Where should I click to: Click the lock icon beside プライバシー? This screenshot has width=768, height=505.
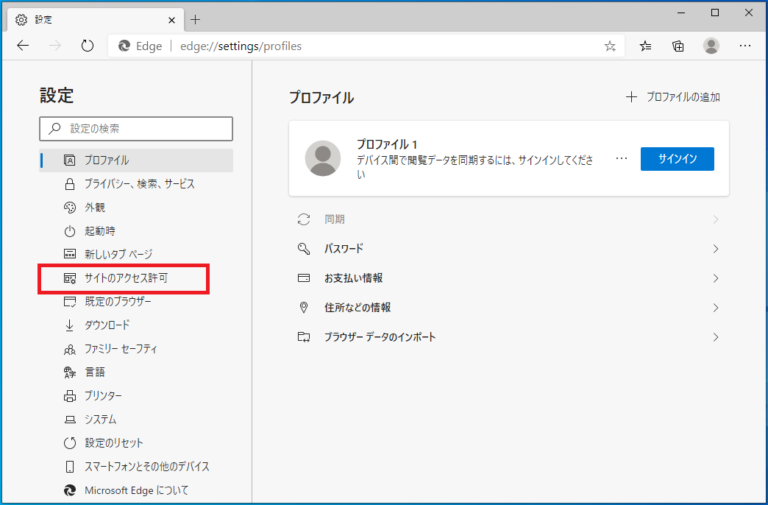70,184
